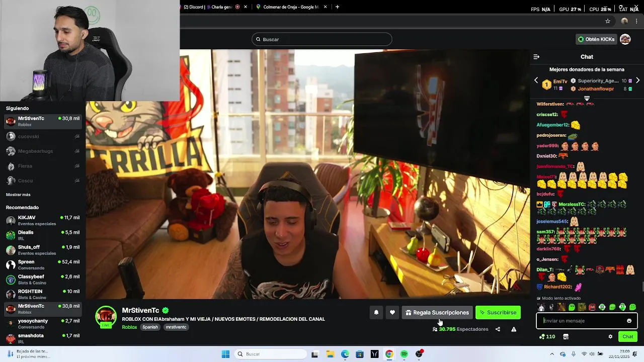
Task: Click the angry red emote quick pick
Action: coord(592,307)
